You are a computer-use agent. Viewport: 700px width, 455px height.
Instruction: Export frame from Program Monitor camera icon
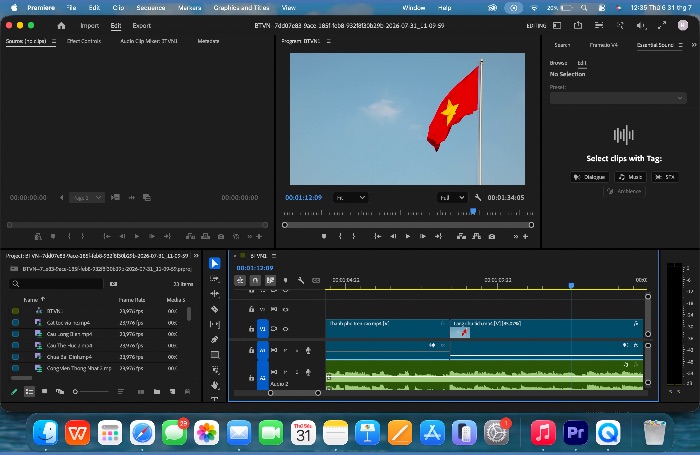(492, 236)
